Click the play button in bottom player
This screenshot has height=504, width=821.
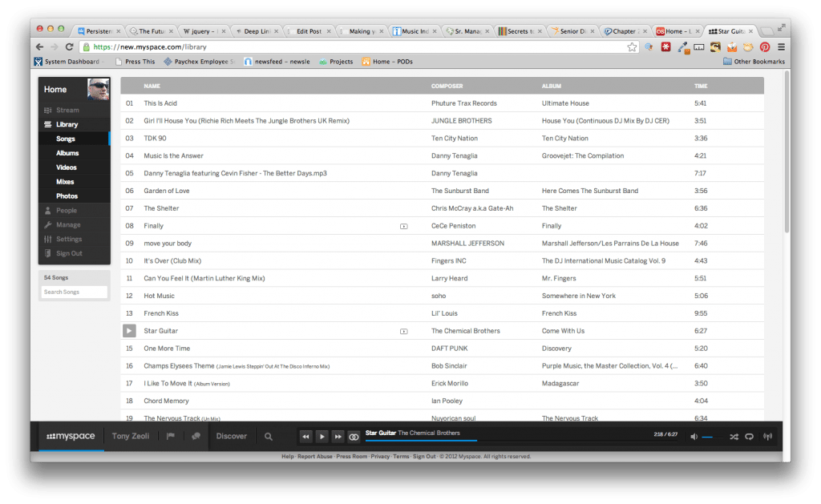click(x=322, y=437)
